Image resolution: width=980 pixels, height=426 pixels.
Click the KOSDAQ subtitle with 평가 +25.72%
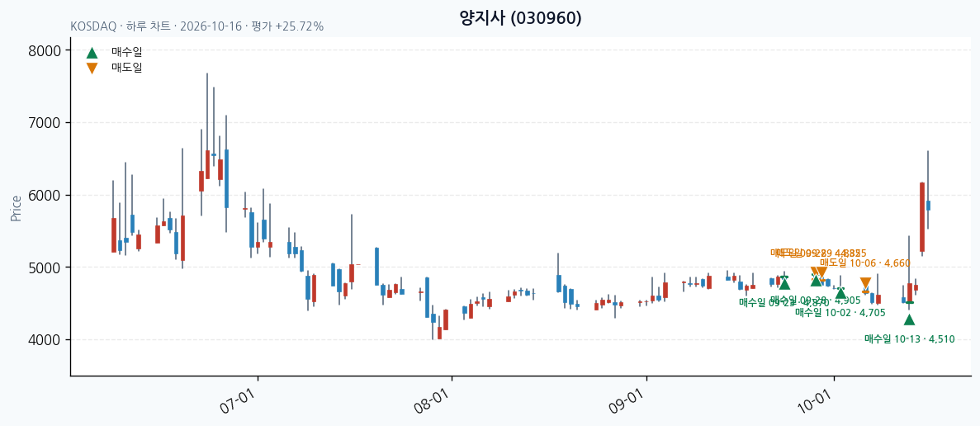pos(196,27)
